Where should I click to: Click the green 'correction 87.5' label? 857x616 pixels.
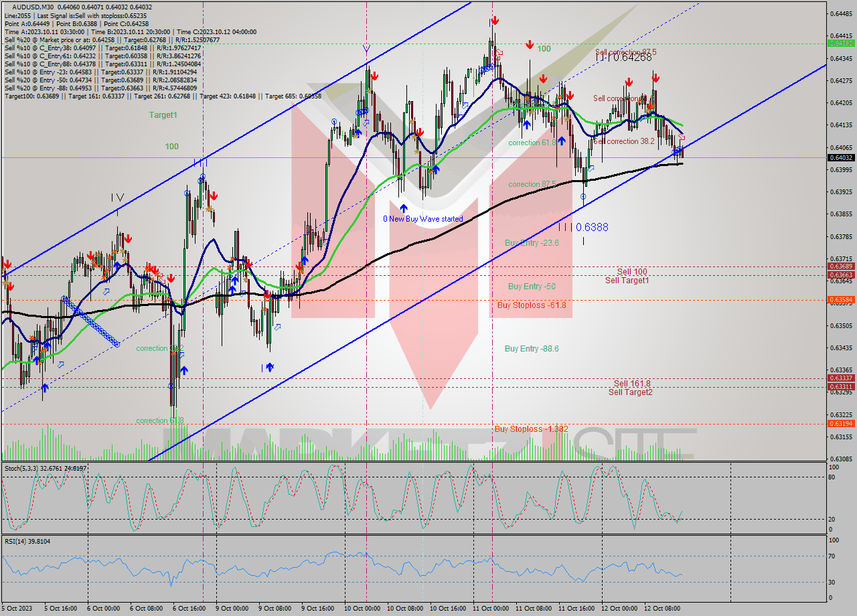(533, 184)
